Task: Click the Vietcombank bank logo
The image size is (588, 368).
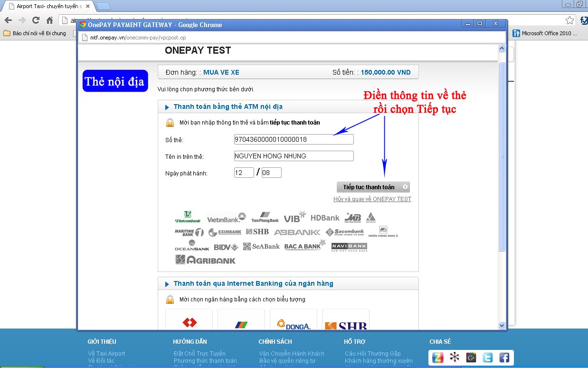Action: click(x=188, y=217)
